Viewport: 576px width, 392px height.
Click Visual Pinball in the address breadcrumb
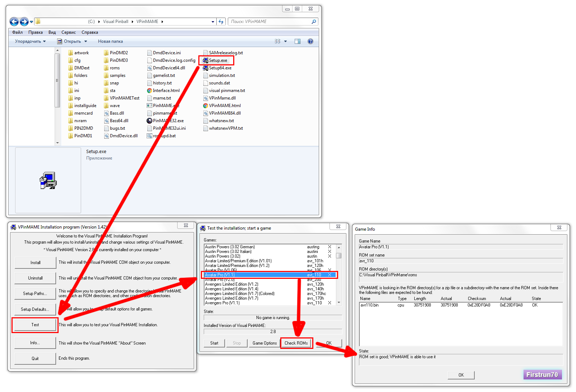coord(115,22)
